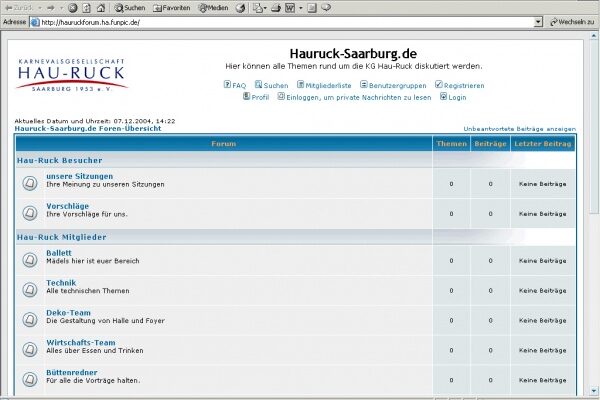Click the forward arrow button

click(51, 8)
